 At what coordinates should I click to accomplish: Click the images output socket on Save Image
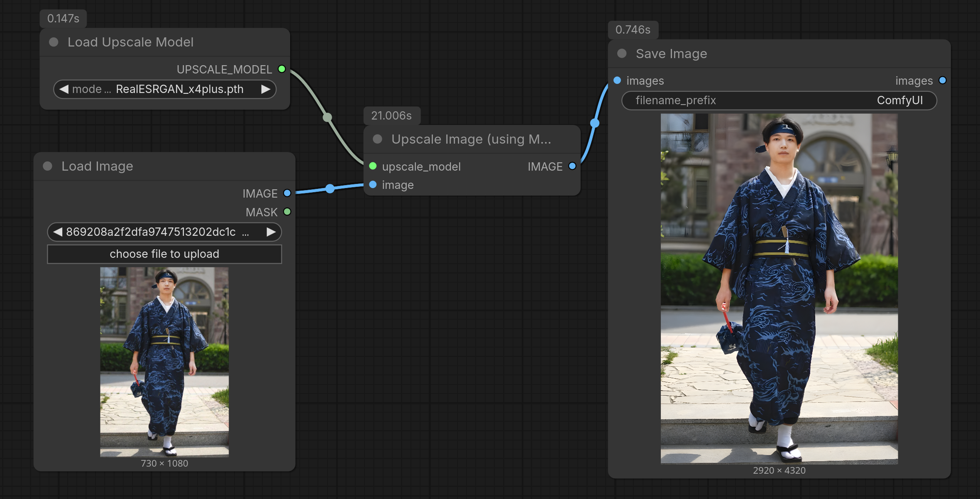[943, 80]
